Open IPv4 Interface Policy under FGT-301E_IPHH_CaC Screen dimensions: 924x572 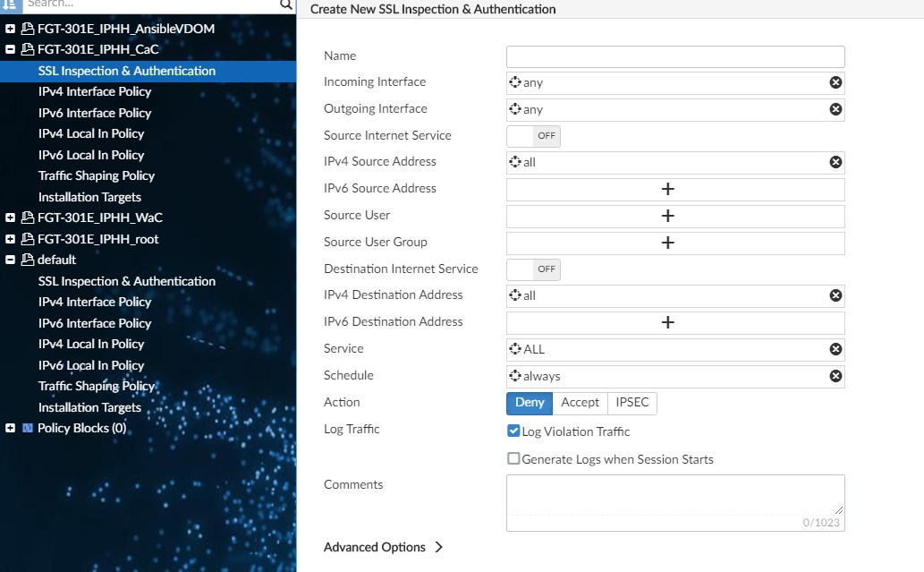click(x=95, y=91)
